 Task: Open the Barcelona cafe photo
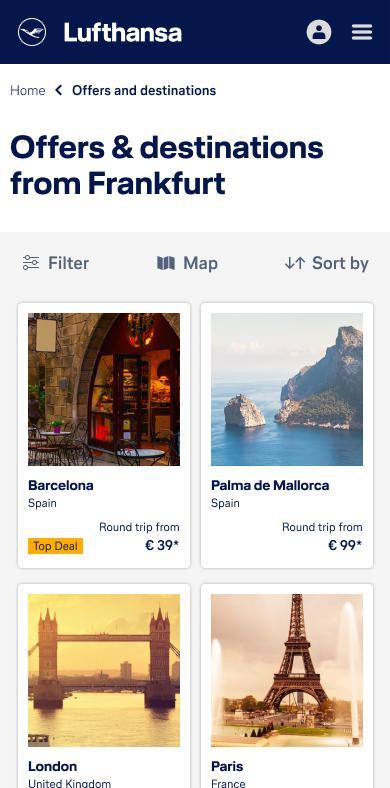(x=104, y=389)
